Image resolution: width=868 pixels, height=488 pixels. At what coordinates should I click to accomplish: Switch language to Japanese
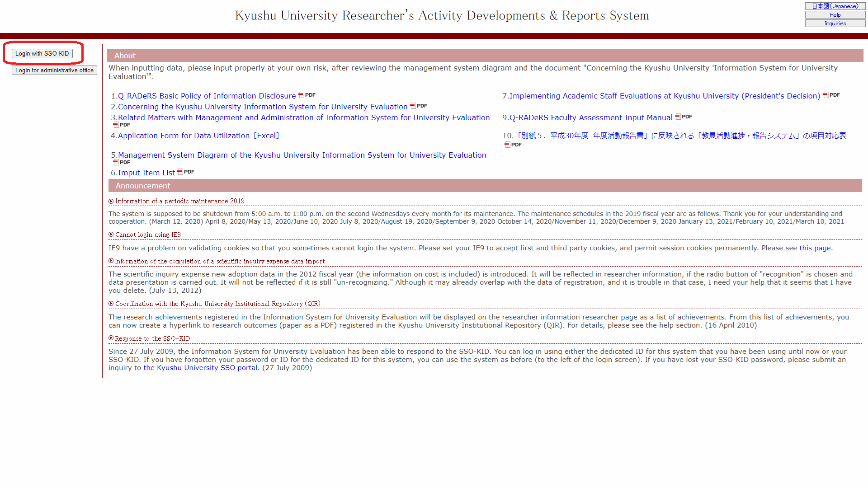click(835, 6)
